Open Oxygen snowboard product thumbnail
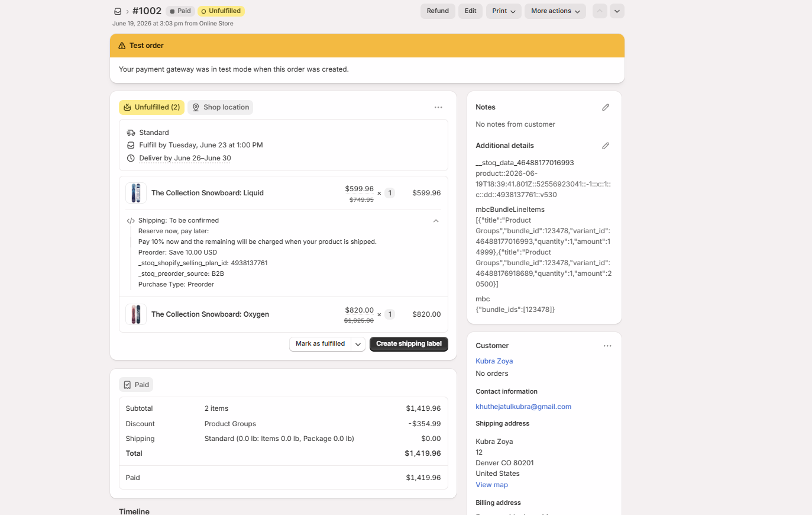The width and height of the screenshot is (812, 515). point(136,314)
